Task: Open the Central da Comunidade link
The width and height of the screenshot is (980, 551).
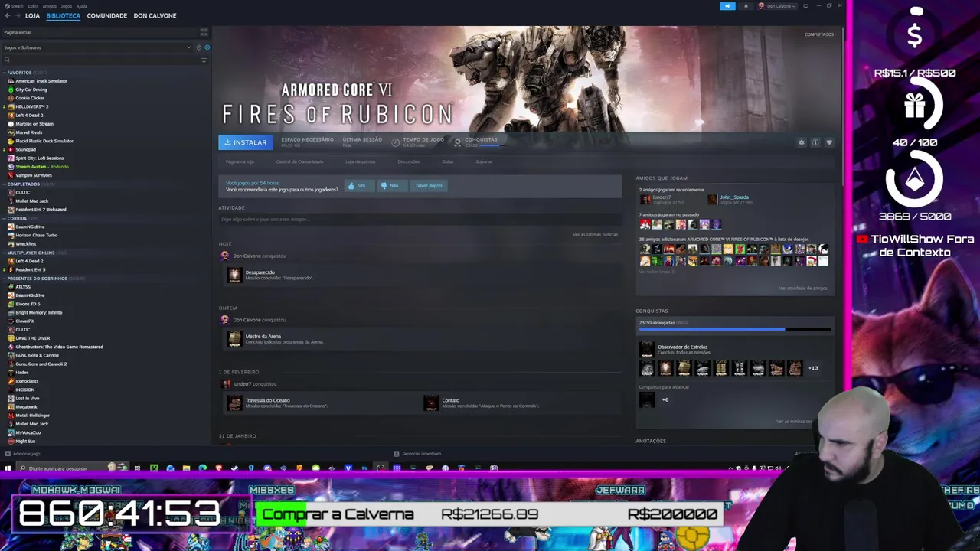Action: 299,161
